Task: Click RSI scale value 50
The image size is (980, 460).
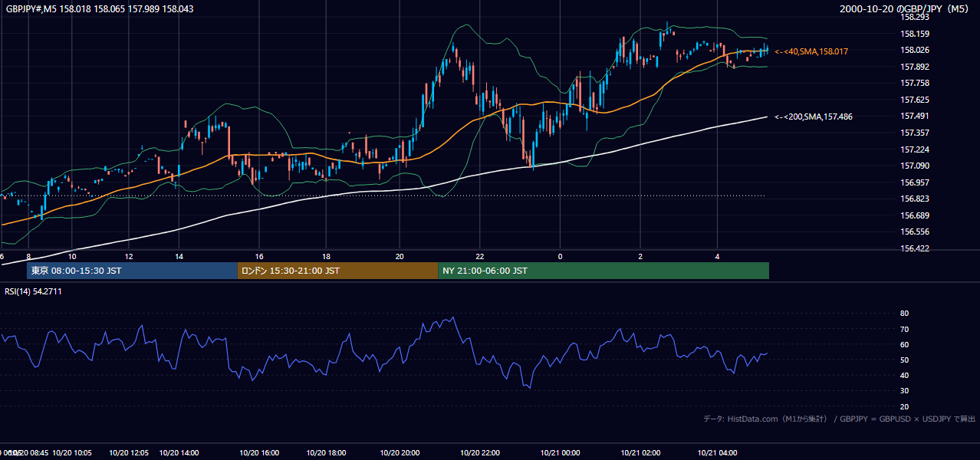Action: pos(904,360)
